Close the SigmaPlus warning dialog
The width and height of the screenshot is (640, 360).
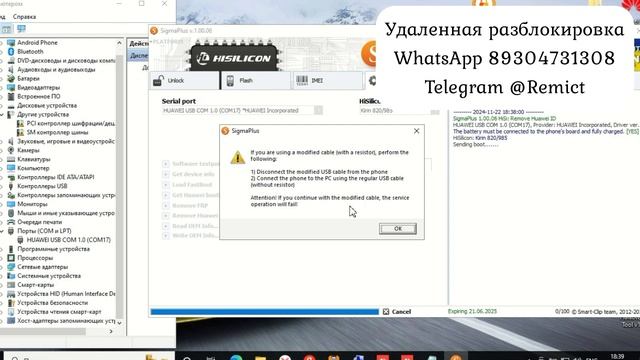pyautogui.click(x=416, y=131)
